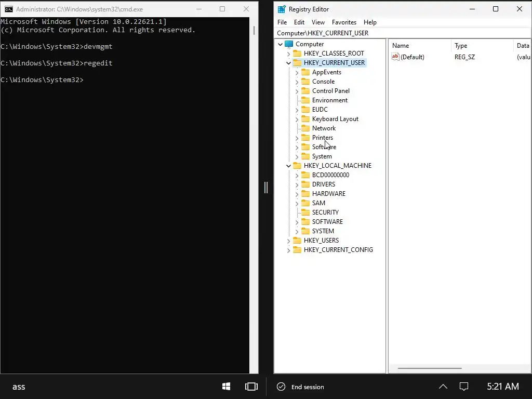Select the Computer monitor icon in tree

tap(289, 44)
